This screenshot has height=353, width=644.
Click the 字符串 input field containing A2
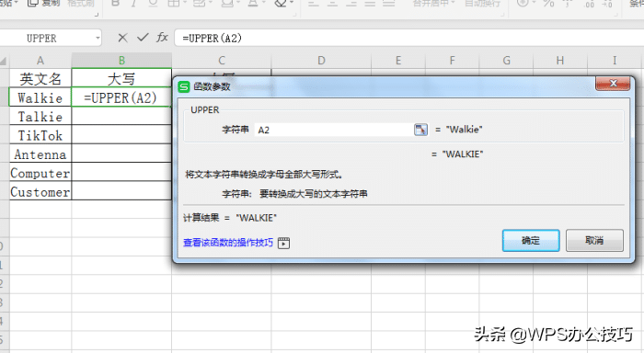coord(333,130)
